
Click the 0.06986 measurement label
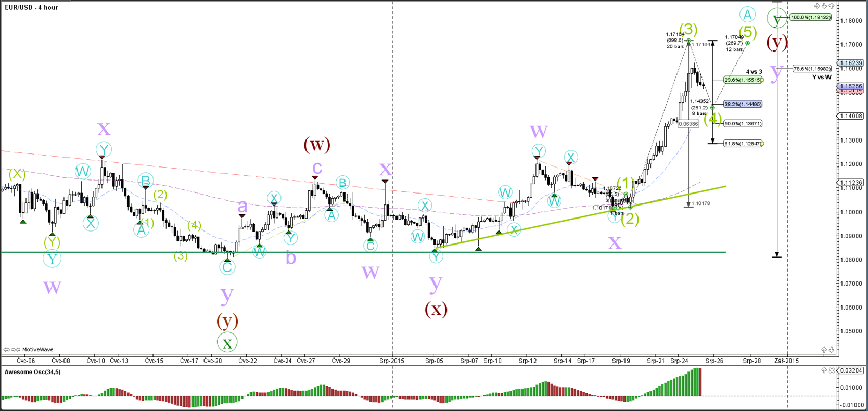point(688,124)
